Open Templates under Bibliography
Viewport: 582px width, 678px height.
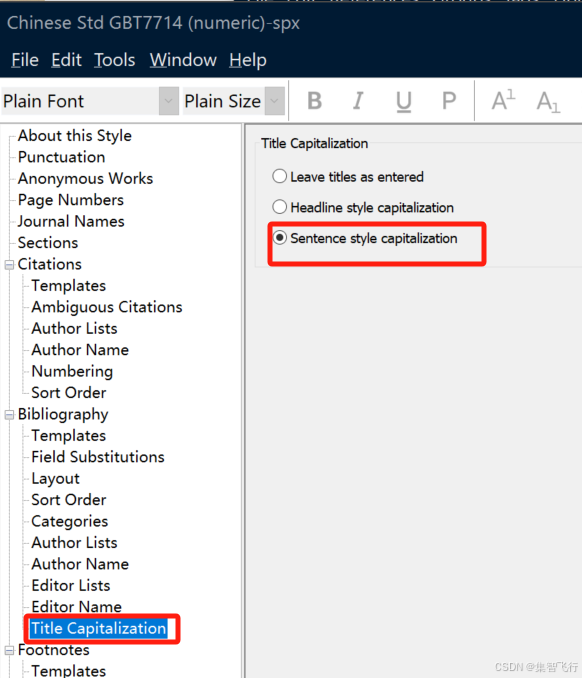68,435
